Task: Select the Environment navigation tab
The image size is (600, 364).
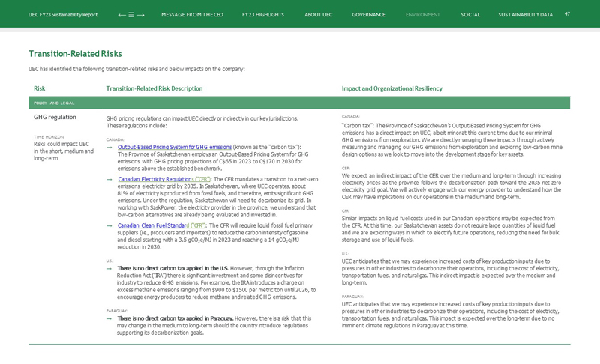Action: coord(423,15)
